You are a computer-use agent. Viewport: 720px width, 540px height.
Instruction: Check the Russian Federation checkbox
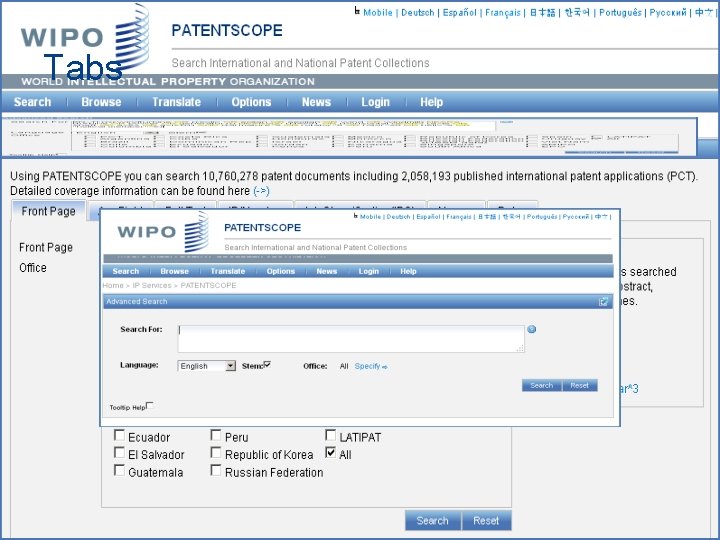216,471
